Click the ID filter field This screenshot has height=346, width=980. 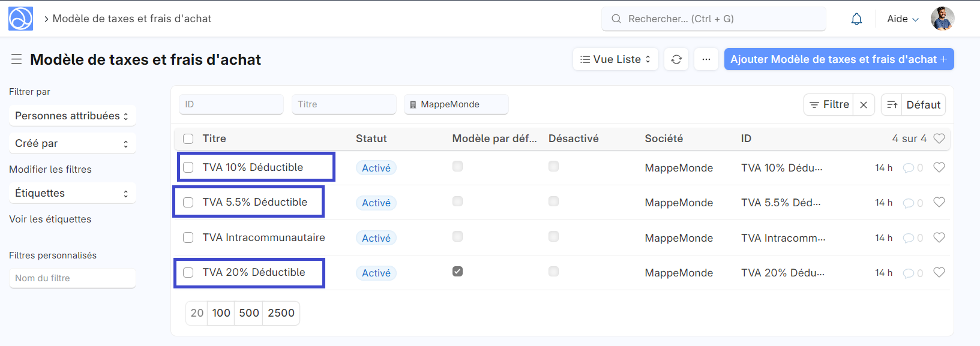pos(231,104)
